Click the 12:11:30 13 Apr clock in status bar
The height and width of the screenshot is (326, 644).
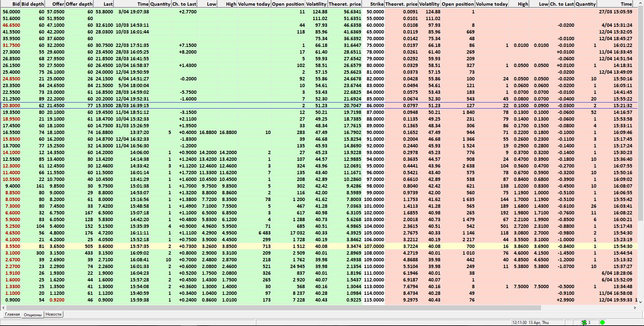(531, 322)
